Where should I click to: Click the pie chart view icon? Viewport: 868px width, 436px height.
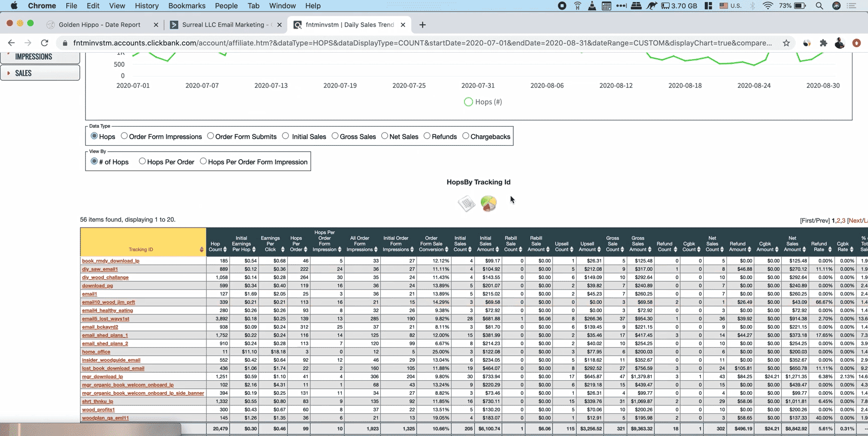pyautogui.click(x=488, y=203)
